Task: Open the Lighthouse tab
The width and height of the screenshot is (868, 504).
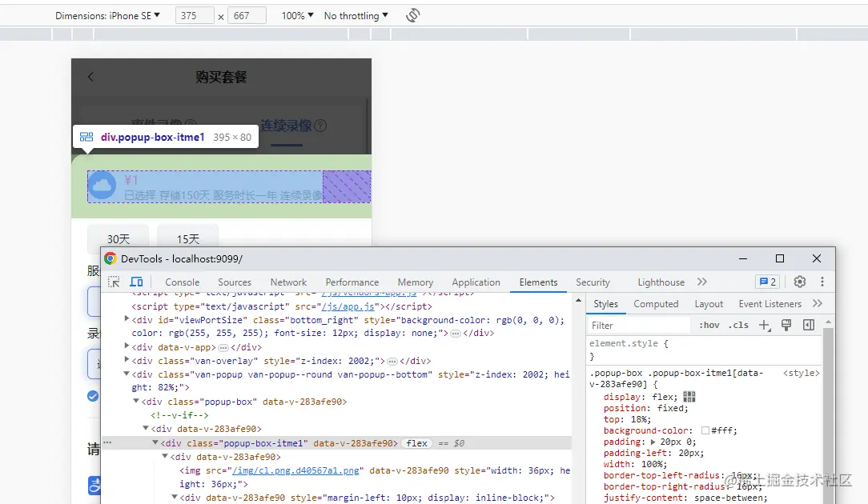Action: tap(661, 282)
